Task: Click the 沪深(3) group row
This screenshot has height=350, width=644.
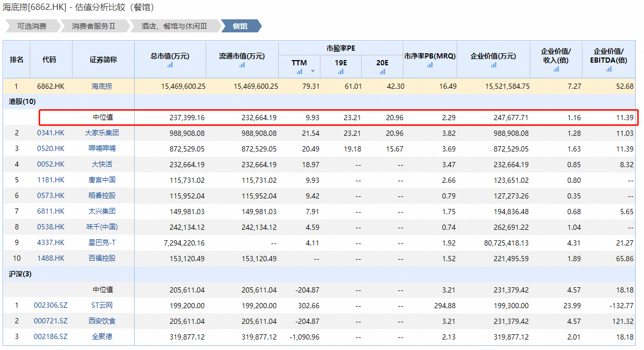Action: coord(319,274)
